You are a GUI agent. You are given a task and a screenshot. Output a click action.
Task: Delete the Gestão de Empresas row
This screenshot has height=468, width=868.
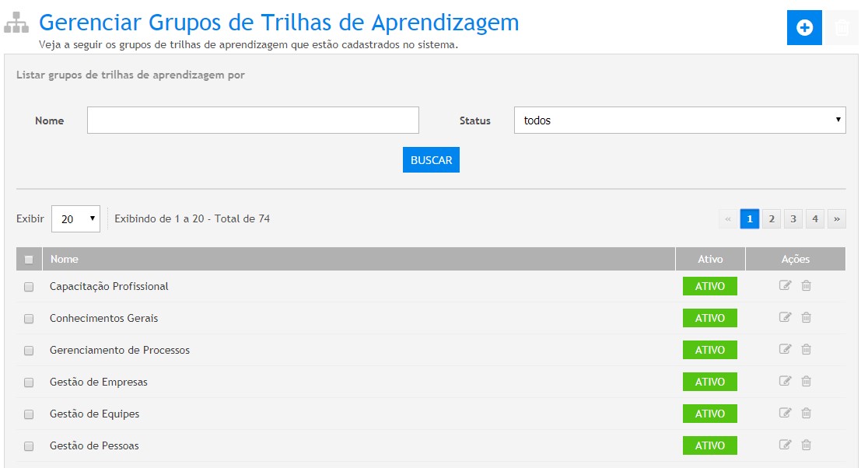click(x=806, y=382)
